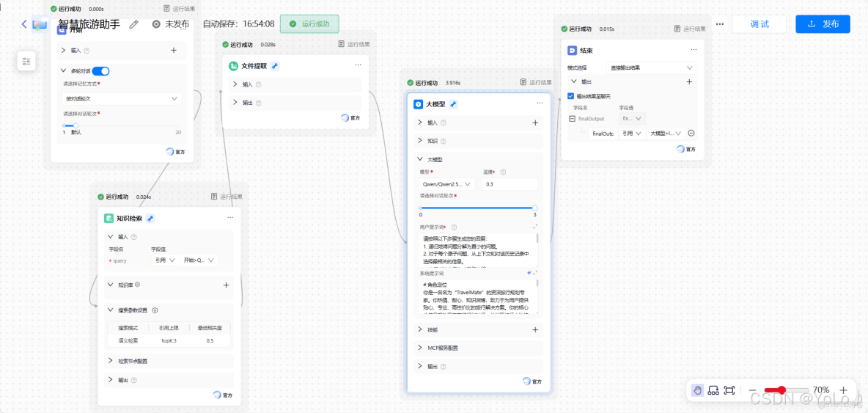The height and width of the screenshot is (413, 868).
Task: Open the 大模型>l... reference dropdown
Action: 666,134
